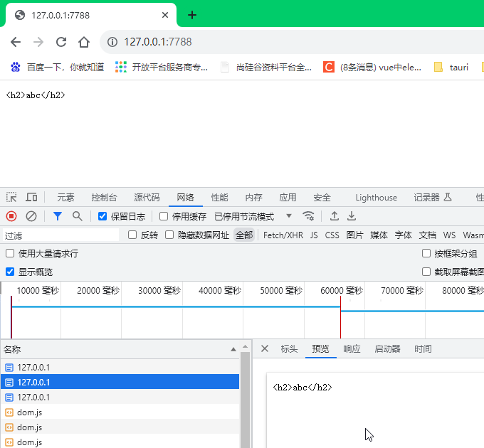
Task: Import HAR file with upload icon
Action: point(335,216)
